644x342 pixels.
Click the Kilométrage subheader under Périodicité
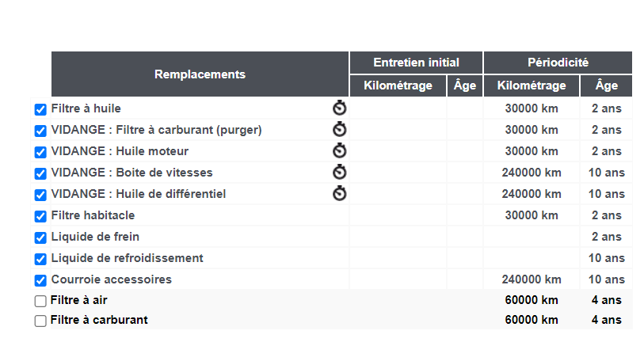tap(532, 85)
